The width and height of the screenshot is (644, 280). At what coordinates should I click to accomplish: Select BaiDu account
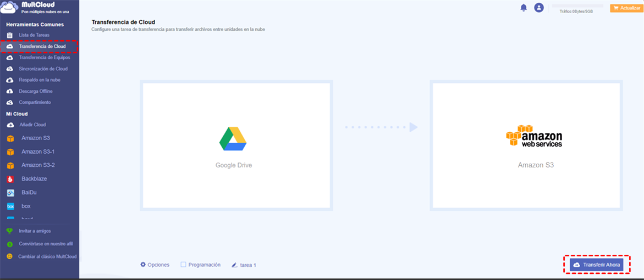29,192
